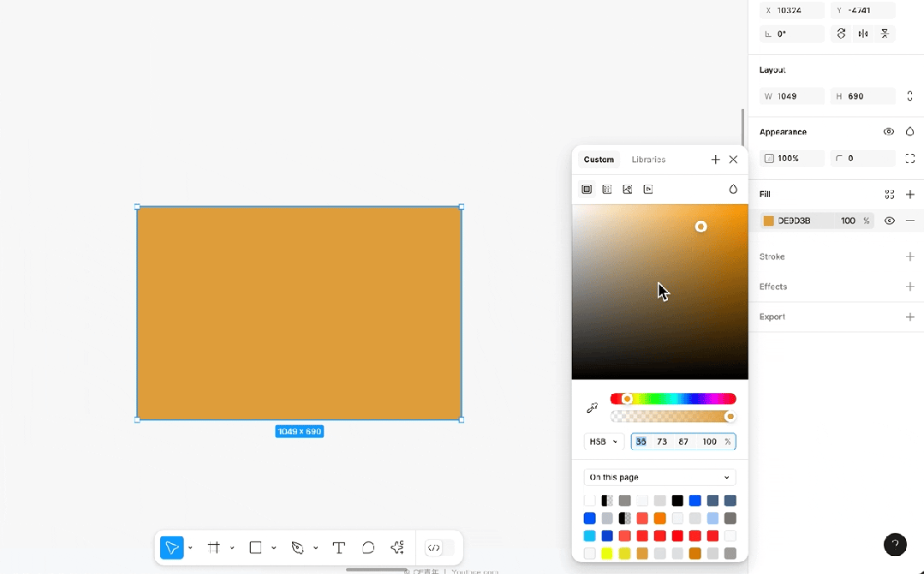The height and width of the screenshot is (574, 924).
Task: Select the Text tool in toolbar
Action: click(339, 548)
